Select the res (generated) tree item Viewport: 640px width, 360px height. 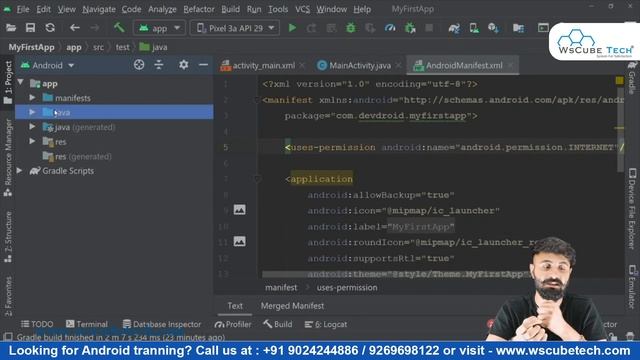pos(77,156)
